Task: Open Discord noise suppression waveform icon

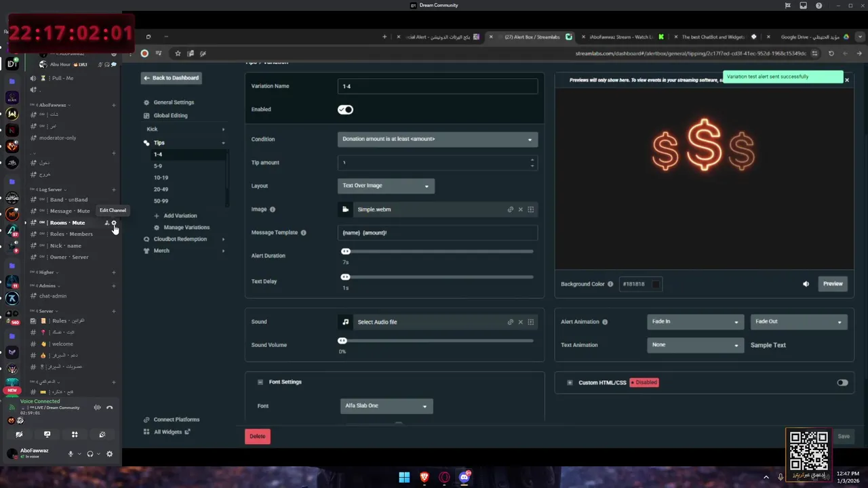Action: [97, 407]
